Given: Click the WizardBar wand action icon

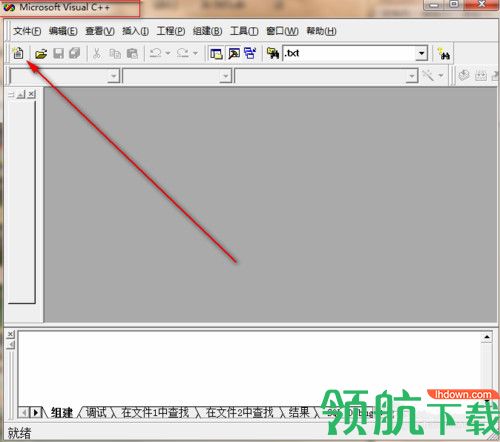Looking at the screenshot, I should click(x=428, y=76).
